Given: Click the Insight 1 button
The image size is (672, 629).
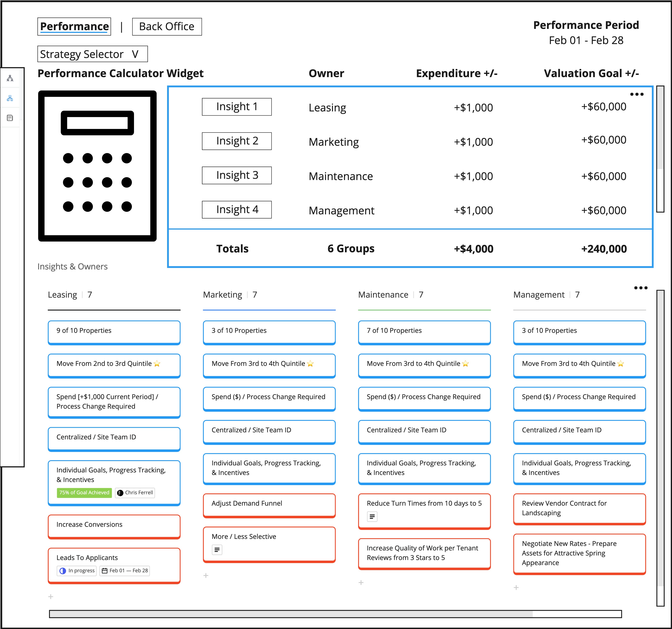Looking at the screenshot, I should (x=237, y=107).
